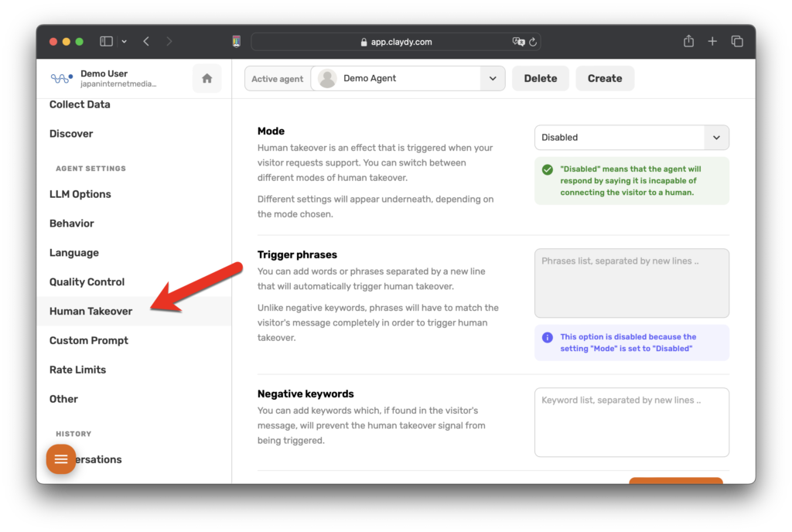Click the Claydy wave logo
Image resolution: width=792 pixels, height=532 pixels.
tap(61, 78)
